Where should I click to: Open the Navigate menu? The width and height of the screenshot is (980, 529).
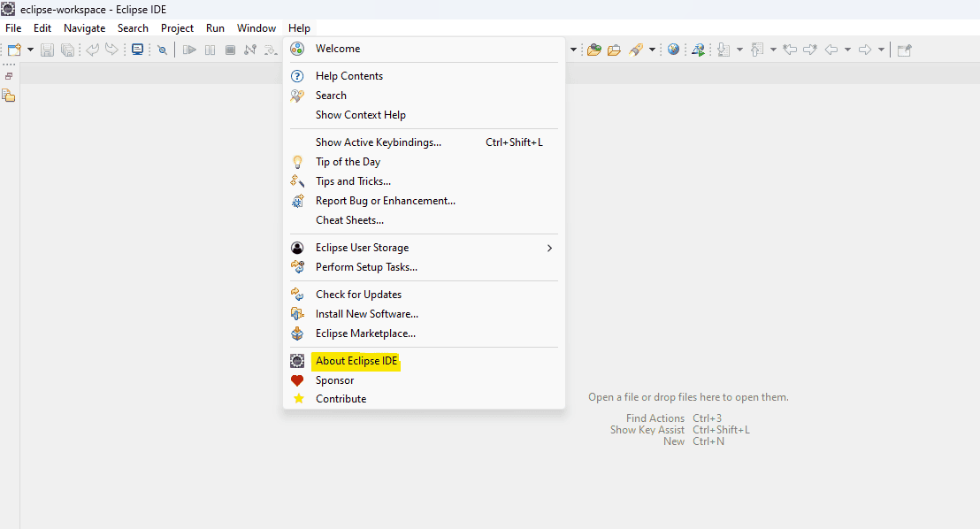[84, 28]
